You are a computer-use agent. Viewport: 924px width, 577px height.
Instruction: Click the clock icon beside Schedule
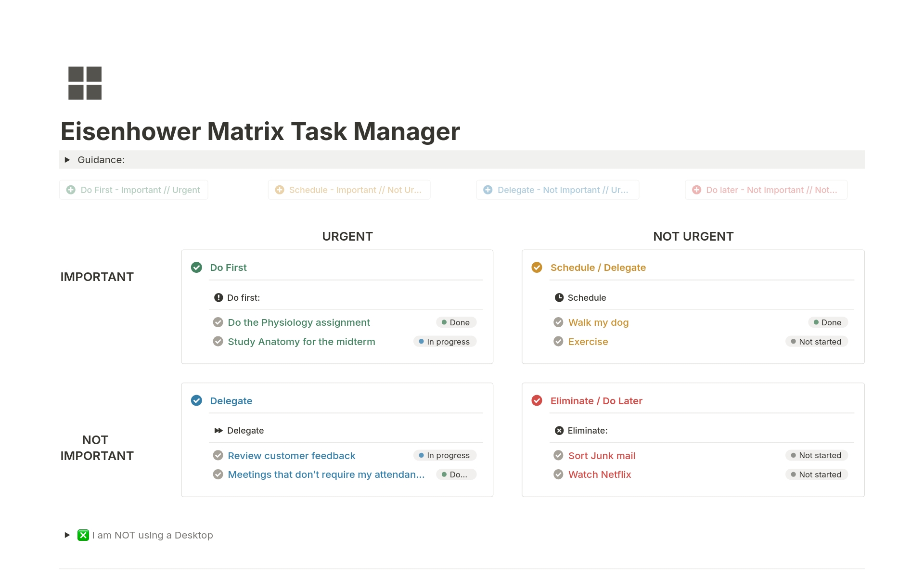[559, 298]
